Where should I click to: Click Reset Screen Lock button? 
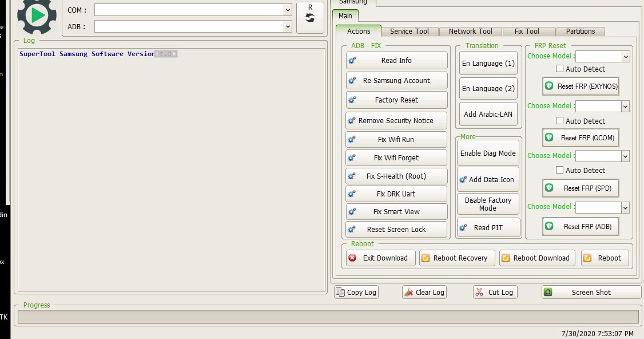396,229
